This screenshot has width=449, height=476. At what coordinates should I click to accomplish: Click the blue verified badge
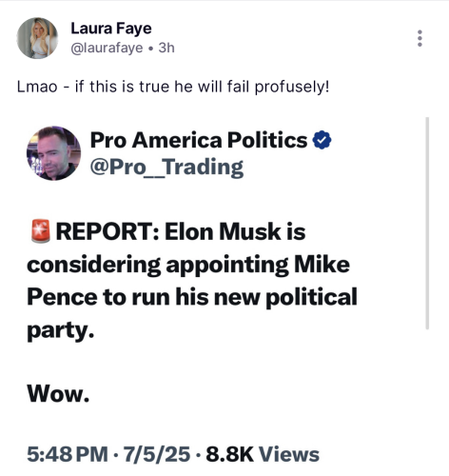pos(322,140)
